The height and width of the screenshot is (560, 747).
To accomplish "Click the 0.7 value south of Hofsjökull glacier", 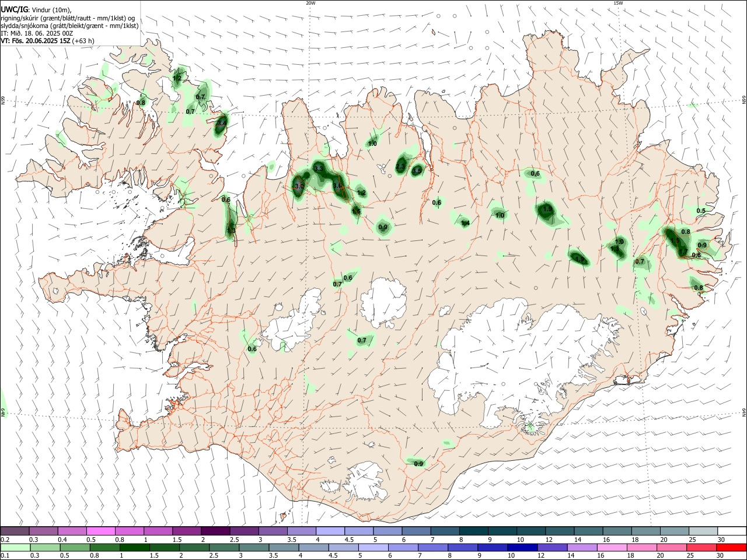I will coord(362,340).
